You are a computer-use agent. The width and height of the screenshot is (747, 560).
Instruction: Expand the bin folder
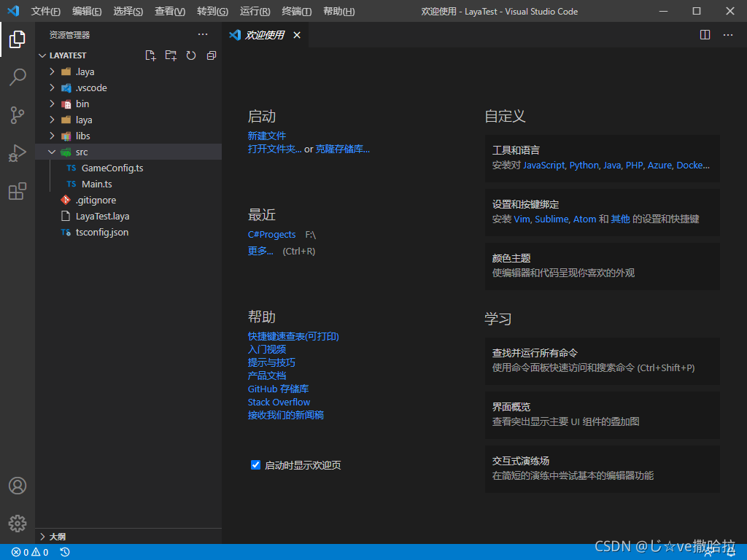tap(52, 104)
